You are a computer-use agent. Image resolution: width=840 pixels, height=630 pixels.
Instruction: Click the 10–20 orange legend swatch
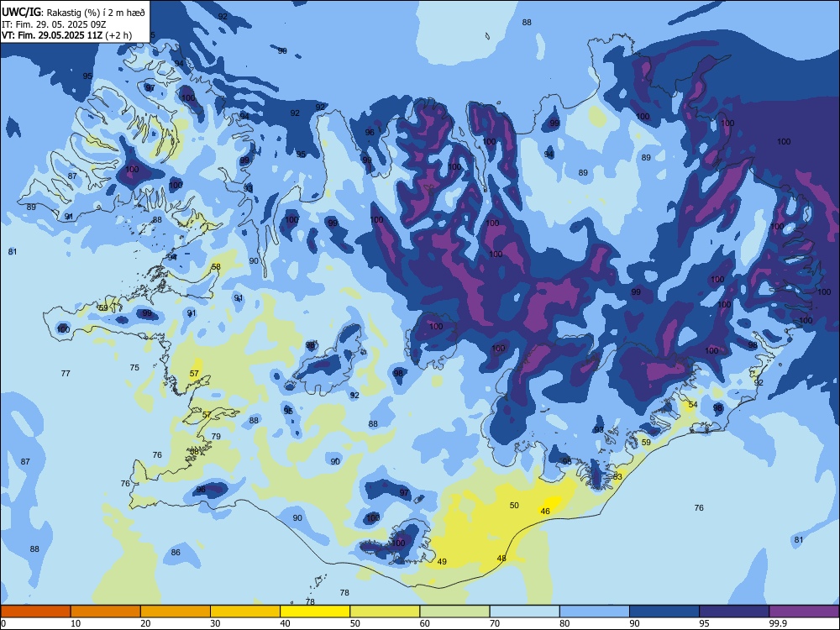click(x=106, y=612)
